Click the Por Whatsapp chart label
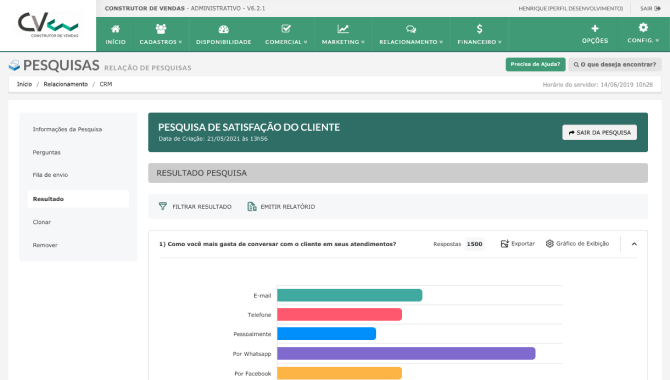 (x=252, y=354)
